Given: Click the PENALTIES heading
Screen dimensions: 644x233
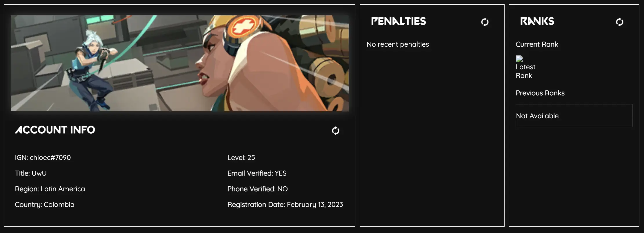Looking at the screenshot, I should coord(399,21).
